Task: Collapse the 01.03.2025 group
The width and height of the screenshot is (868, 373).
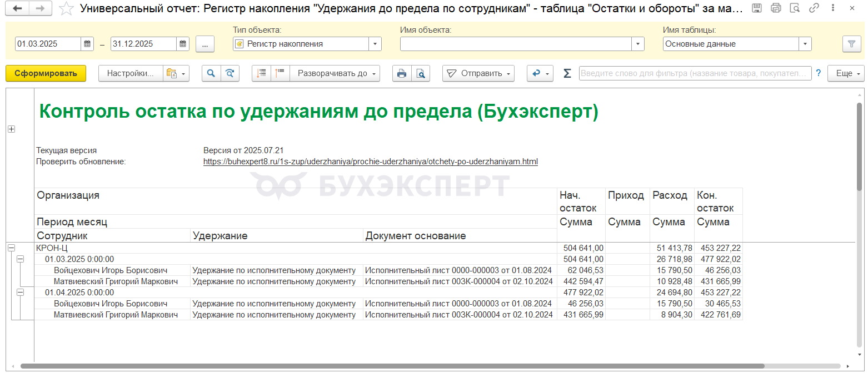Action: (x=20, y=259)
